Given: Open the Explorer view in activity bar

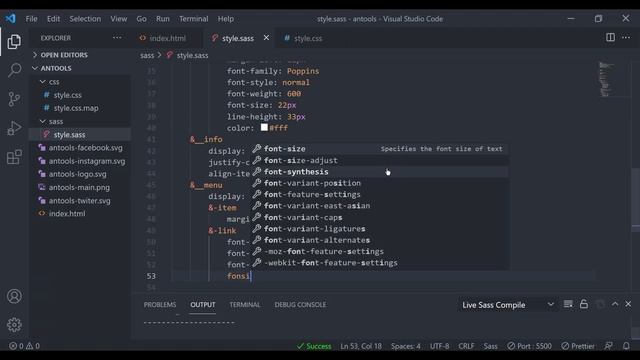Looking at the screenshot, I should tap(14, 42).
